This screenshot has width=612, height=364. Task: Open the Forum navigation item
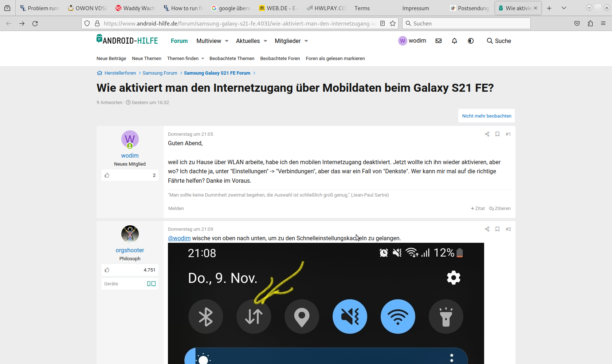(179, 41)
